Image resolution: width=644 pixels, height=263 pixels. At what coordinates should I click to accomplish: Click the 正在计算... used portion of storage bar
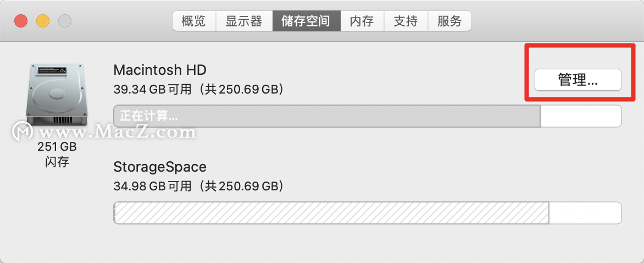click(x=326, y=116)
